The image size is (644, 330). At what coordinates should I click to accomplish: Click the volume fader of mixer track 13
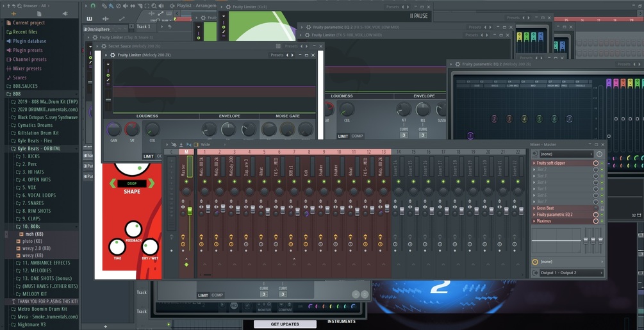(x=387, y=208)
